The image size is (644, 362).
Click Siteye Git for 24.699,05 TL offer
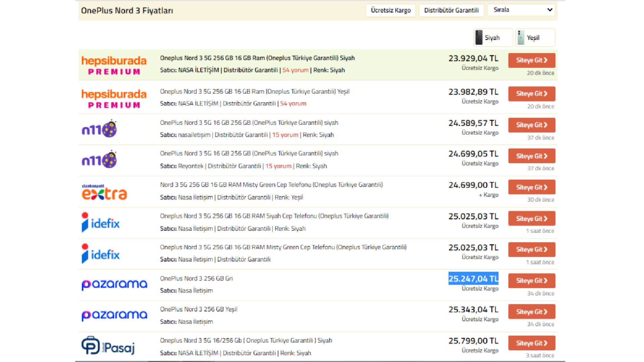point(532,156)
